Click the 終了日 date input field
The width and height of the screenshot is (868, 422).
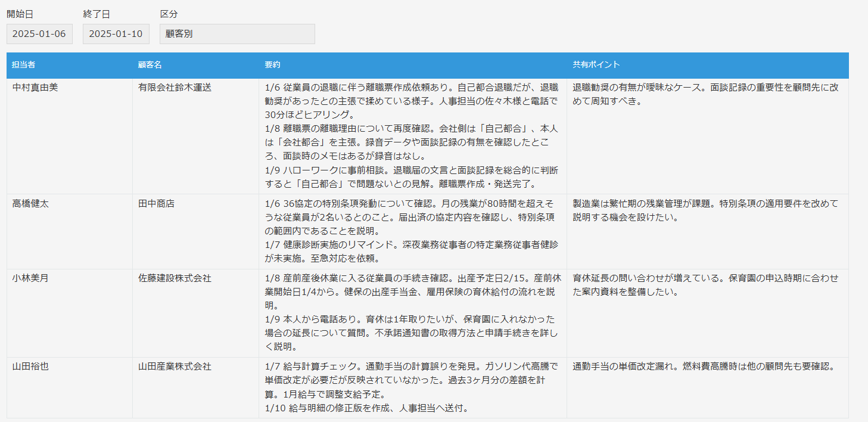pyautogui.click(x=116, y=33)
